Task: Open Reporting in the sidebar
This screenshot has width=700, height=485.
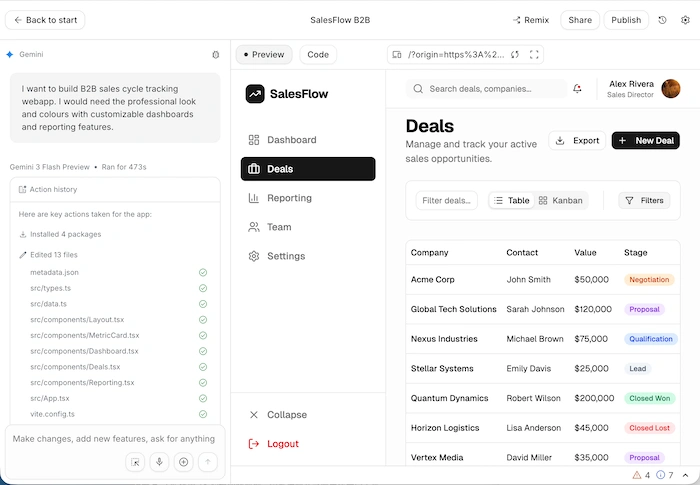Action: tap(289, 198)
